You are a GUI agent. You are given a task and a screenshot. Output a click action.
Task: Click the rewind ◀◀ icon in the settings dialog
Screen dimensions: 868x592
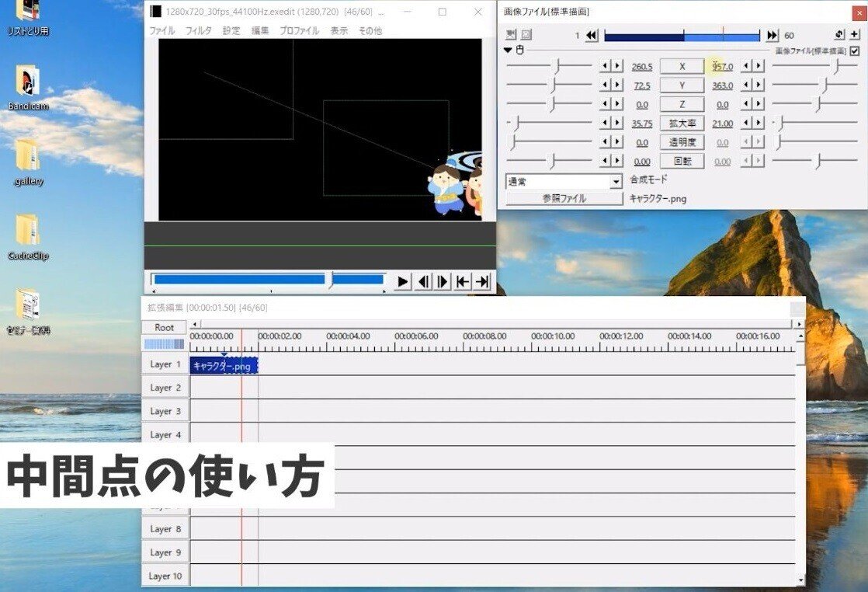point(591,34)
